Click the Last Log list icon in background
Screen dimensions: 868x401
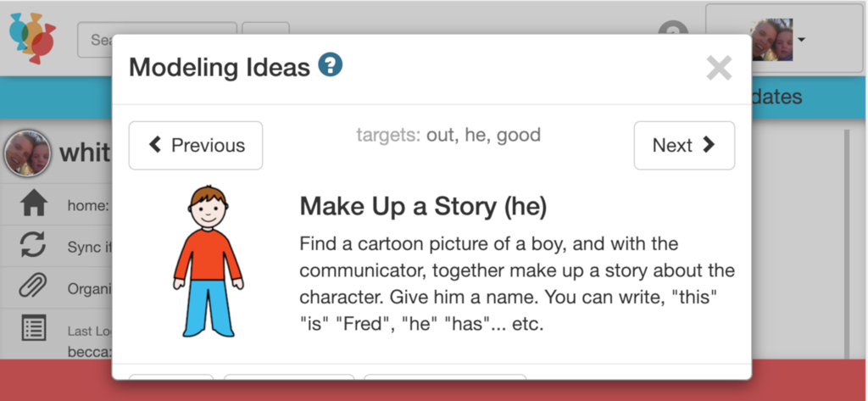click(x=34, y=328)
